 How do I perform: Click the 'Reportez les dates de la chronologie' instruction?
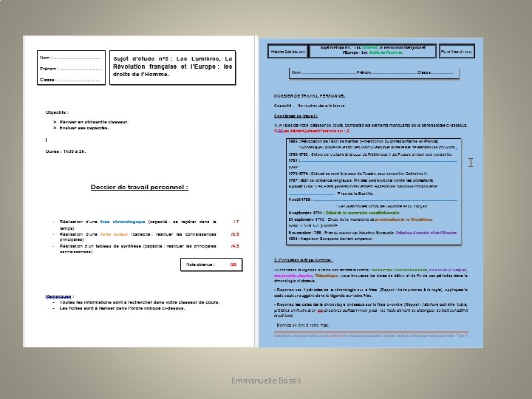point(371,310)
